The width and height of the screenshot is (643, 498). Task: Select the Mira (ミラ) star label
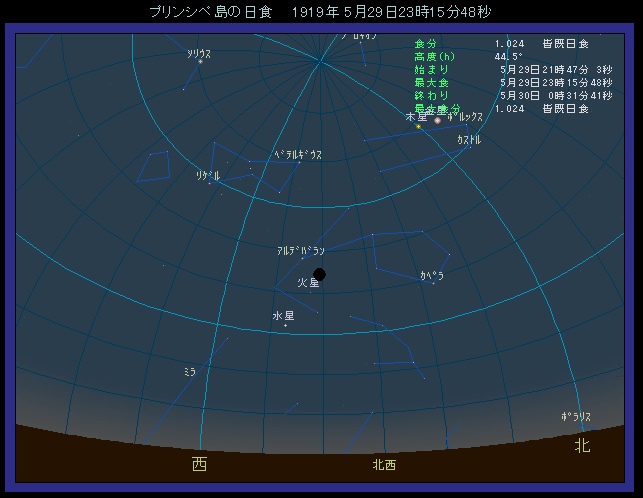pos(189,371)
